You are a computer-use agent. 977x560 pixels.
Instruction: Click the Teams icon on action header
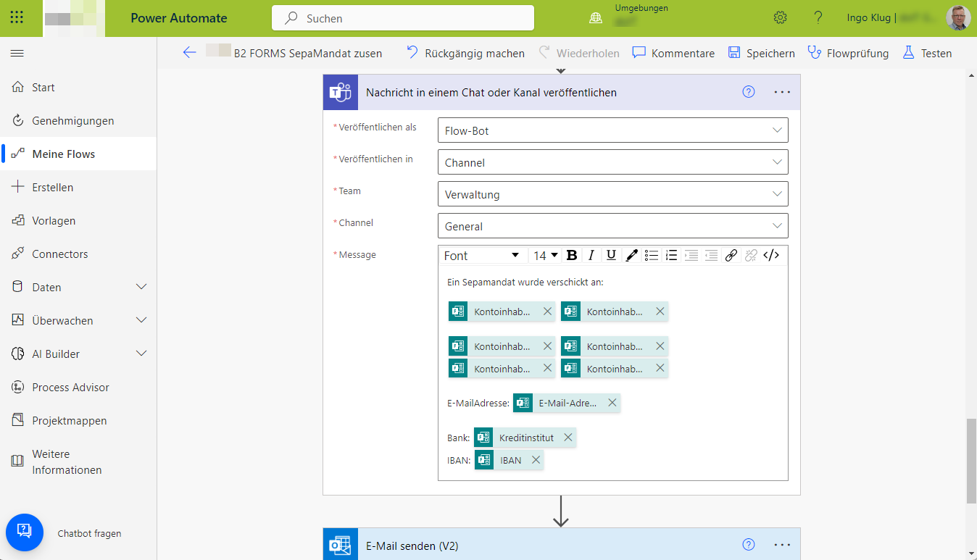[341, 93]
